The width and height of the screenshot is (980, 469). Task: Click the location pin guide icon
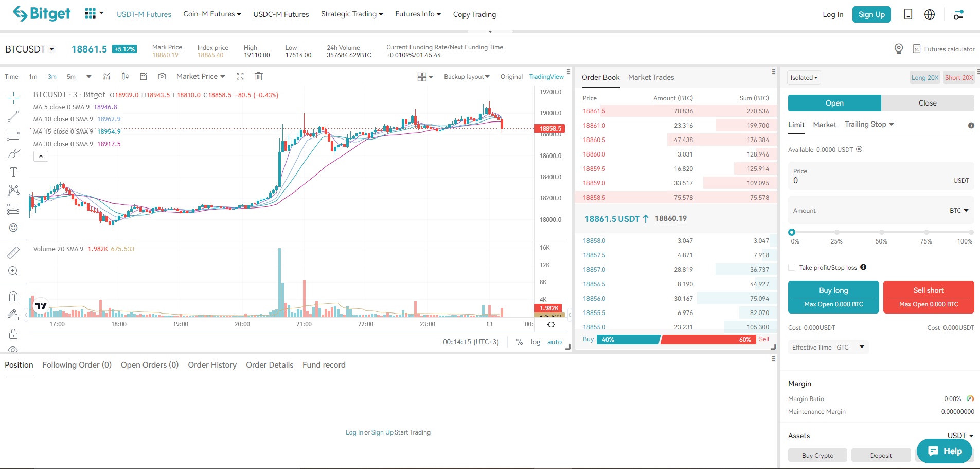coord(899,49)
